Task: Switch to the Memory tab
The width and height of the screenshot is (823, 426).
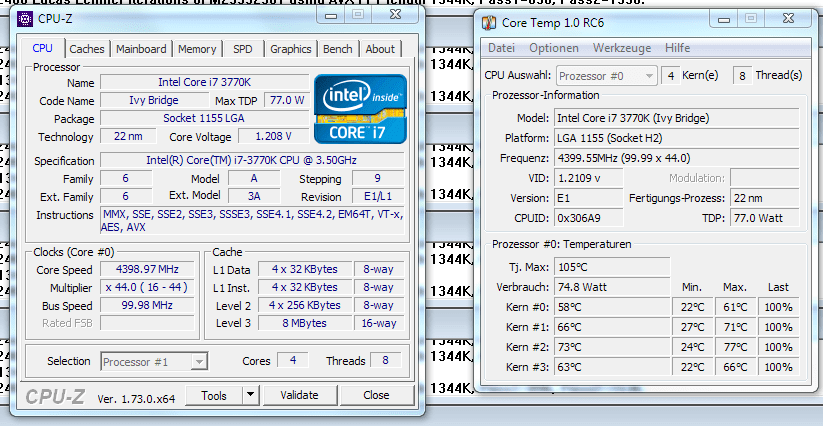Action: (x=197, y=49)
